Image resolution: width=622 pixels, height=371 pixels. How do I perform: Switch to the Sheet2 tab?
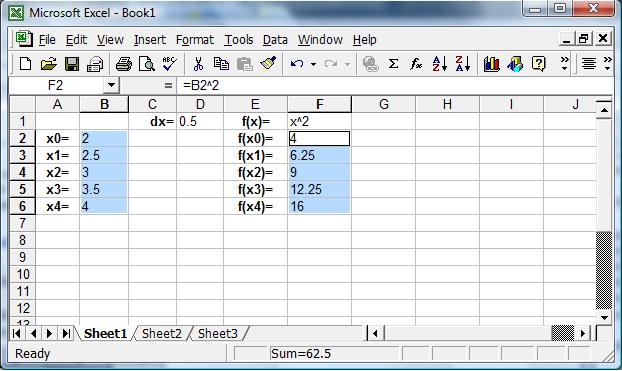(x=161, y=333)
